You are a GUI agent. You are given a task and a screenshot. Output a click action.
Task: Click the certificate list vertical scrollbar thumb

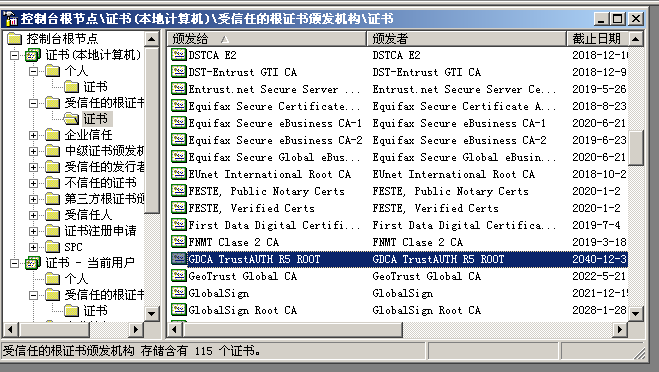tap(635, 148)
